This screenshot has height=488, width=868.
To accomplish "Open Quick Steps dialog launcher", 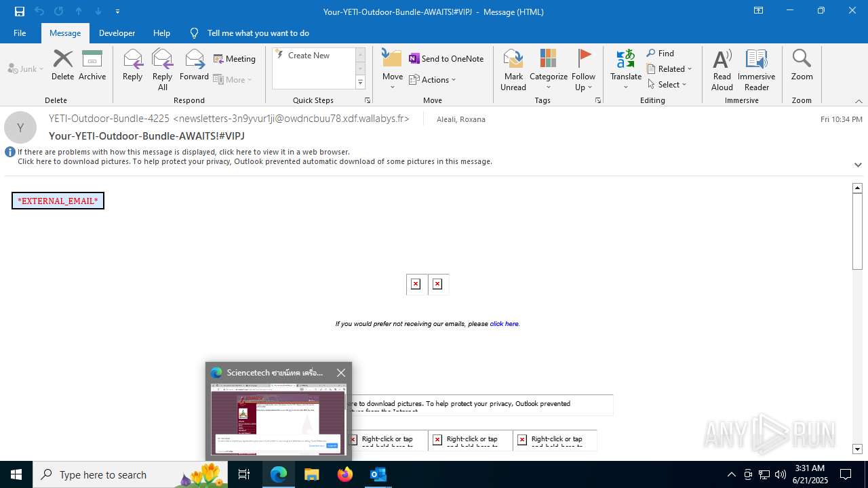I will pyautogui.click(x=368, y=100).
